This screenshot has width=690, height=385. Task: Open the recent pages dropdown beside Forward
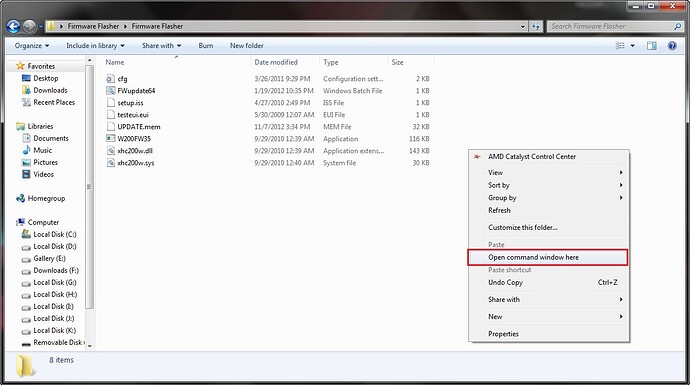pyautogui.click(x=41, y=27)
